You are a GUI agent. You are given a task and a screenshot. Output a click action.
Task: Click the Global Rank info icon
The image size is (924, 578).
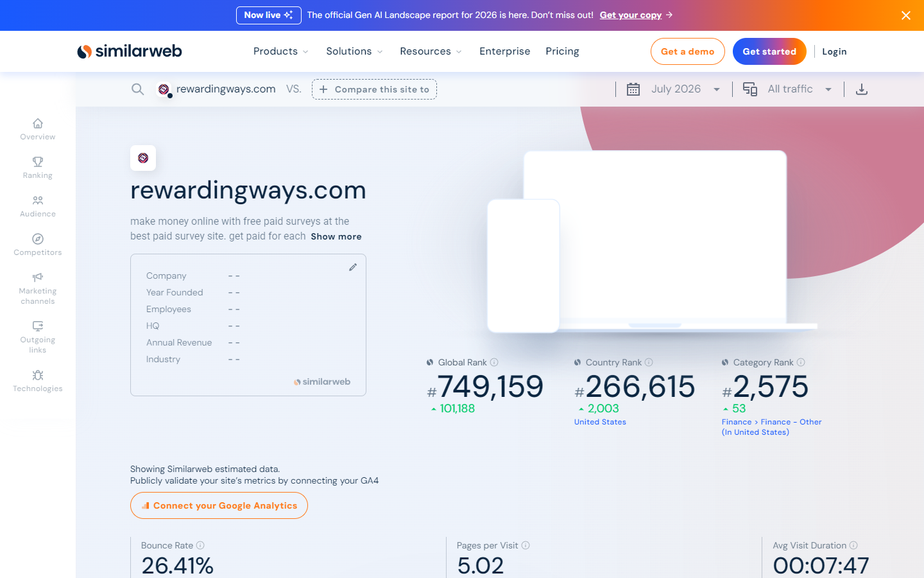coord(494,362)
